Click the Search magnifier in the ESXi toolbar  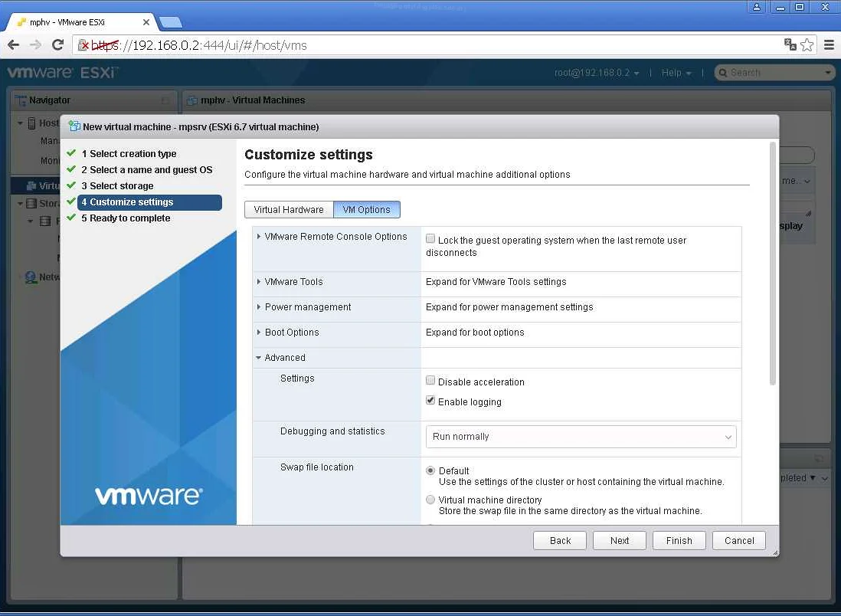(x=723, y=72)
